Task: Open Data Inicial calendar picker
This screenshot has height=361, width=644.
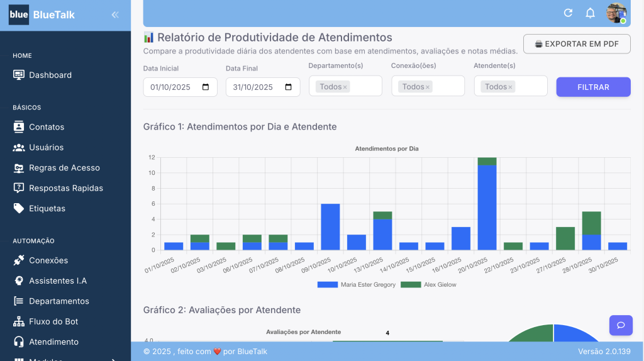Action: pos(206,87)
